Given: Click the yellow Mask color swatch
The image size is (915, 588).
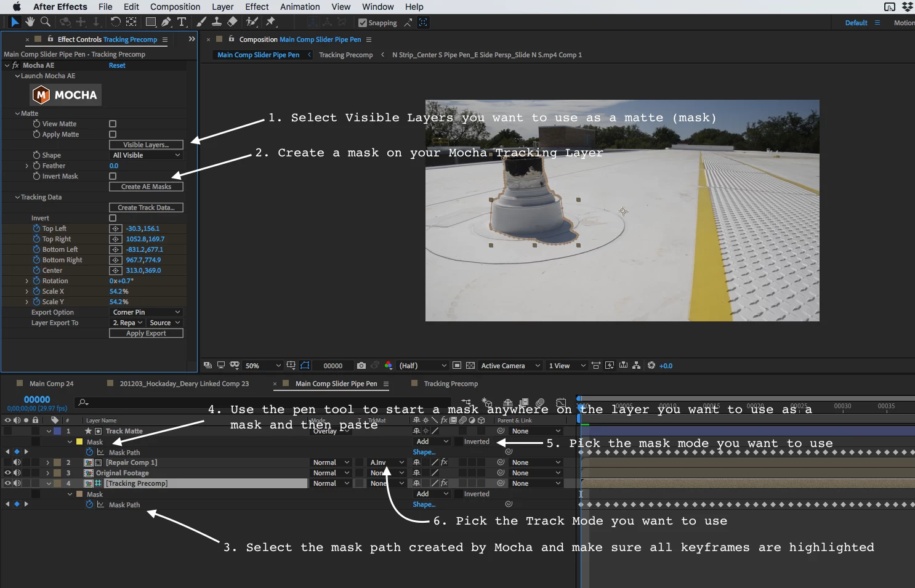Looking at the screenshot, I should click(x=79, y=441).
